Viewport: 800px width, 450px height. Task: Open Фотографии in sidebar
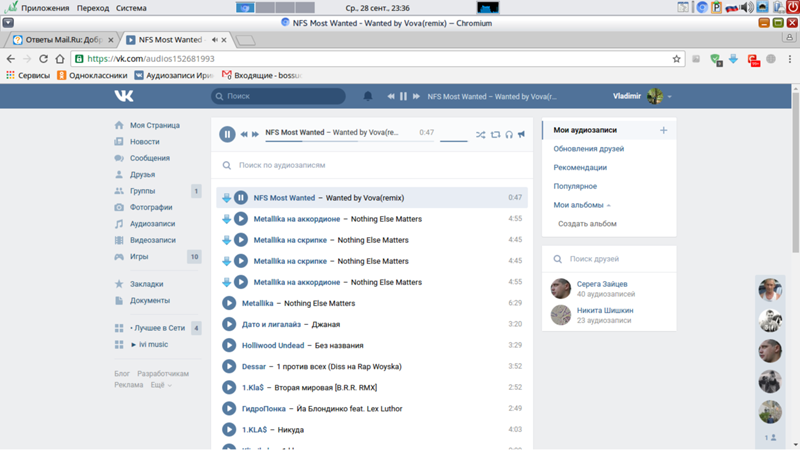tap(151, 207)
